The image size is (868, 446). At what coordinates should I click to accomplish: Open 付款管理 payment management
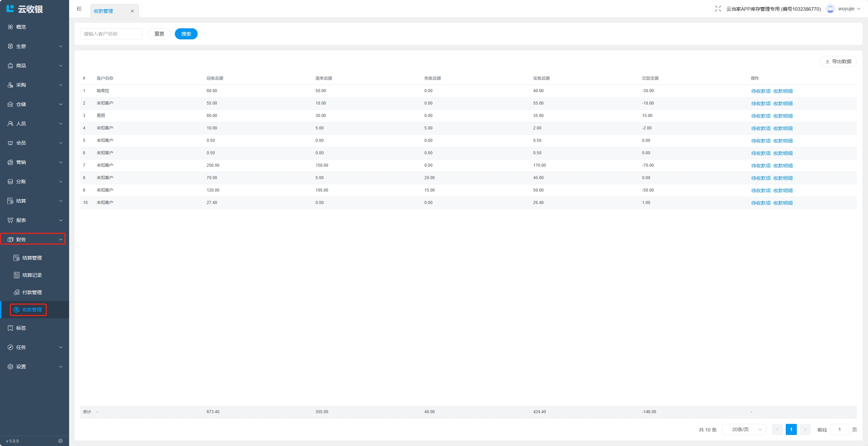[x=32, y=292]
